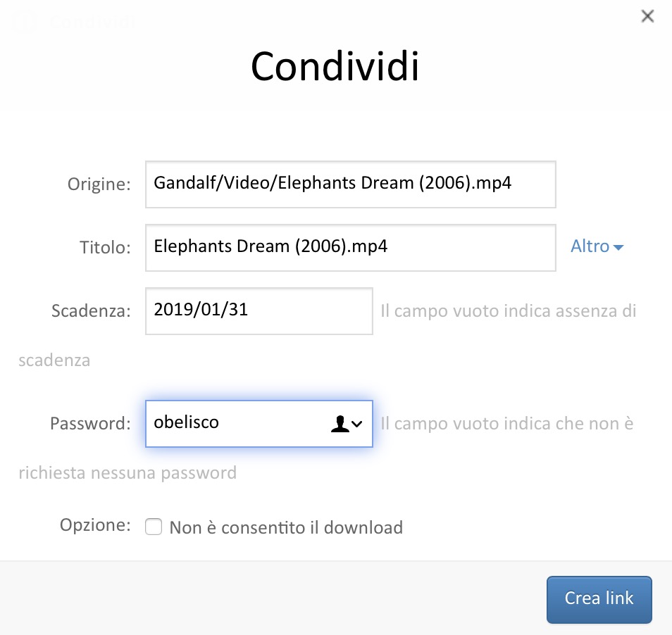Screen dimensions: 672x635
Task: Enable the no-download checkbox
Action: (x=154, y=527)
